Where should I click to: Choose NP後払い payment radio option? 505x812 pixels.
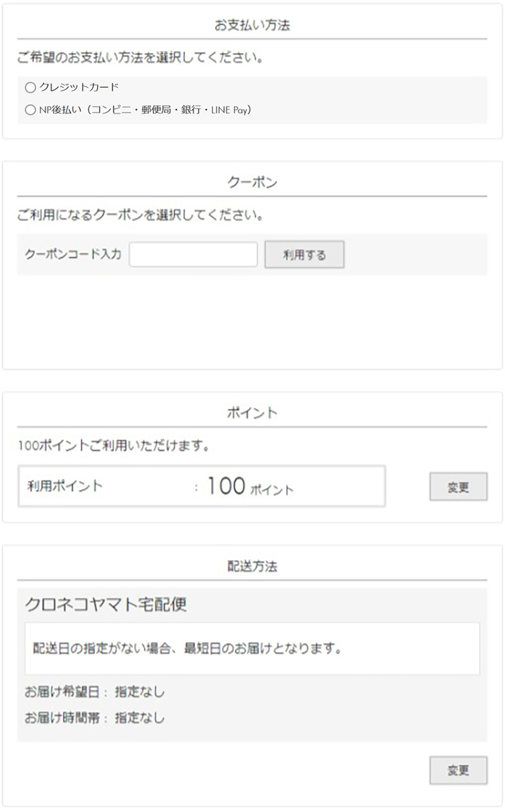(30, 110)
